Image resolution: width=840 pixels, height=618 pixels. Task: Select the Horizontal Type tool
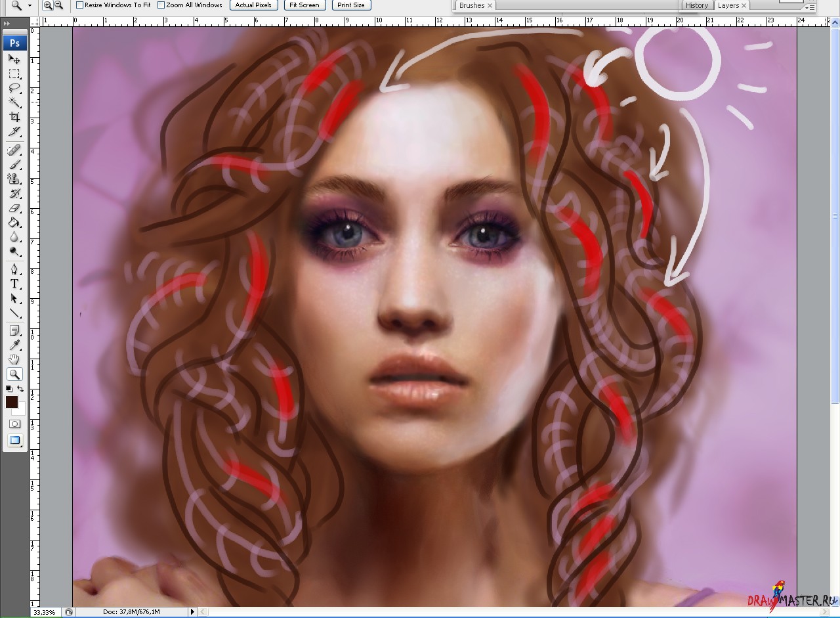click(x=14, y=284)
